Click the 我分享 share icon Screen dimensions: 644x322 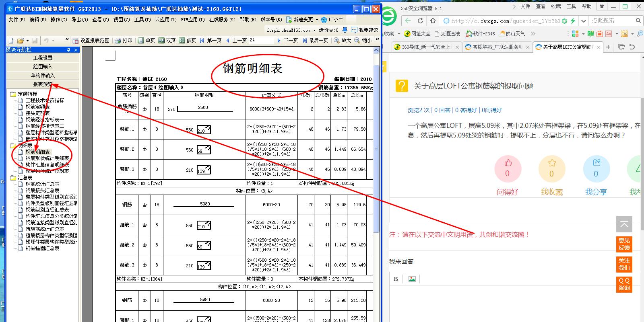click(597, 162)
